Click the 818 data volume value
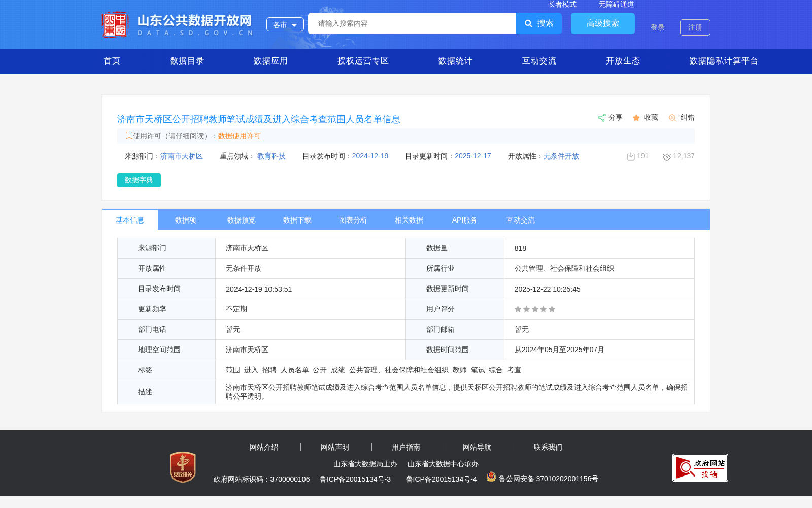 click(520, 248)
